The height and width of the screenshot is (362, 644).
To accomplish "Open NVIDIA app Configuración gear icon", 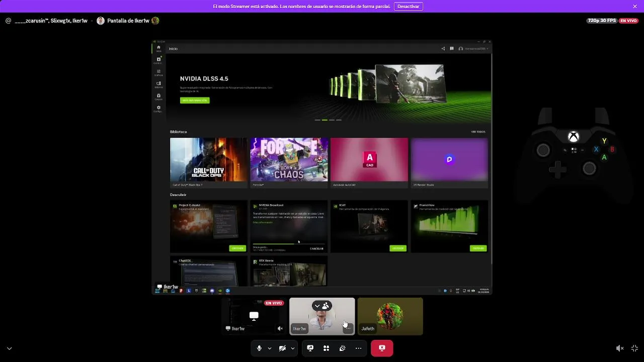I will tap(158, 109).
